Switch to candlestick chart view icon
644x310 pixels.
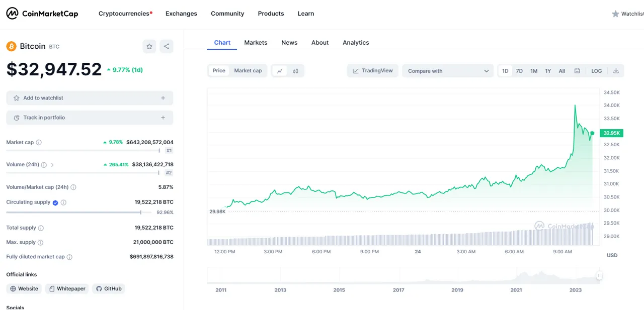295,71
